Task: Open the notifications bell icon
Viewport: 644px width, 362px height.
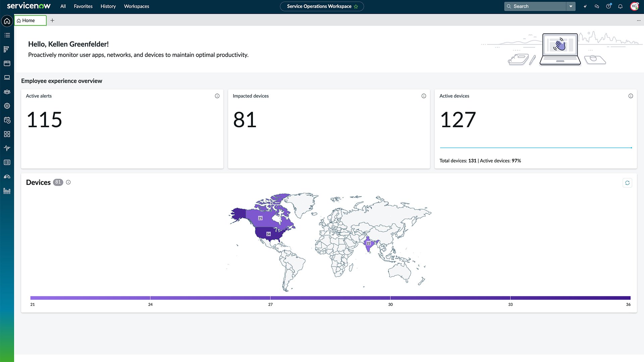Action: pos(620,6)
